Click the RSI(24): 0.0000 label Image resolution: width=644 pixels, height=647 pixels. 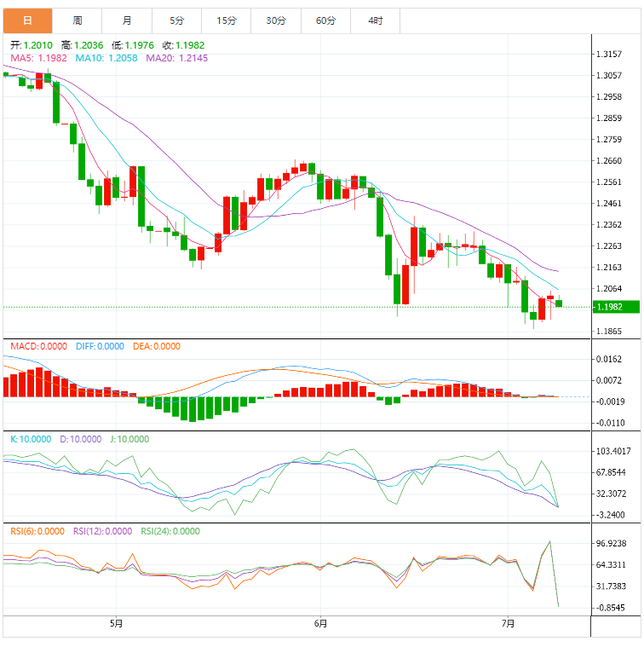[x=170, y=531]
